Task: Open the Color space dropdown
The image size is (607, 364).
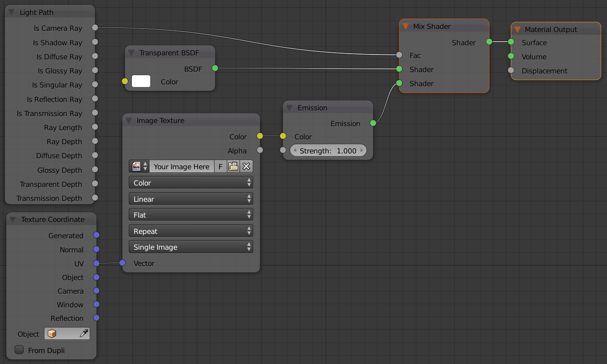Action: coord(191,182)
